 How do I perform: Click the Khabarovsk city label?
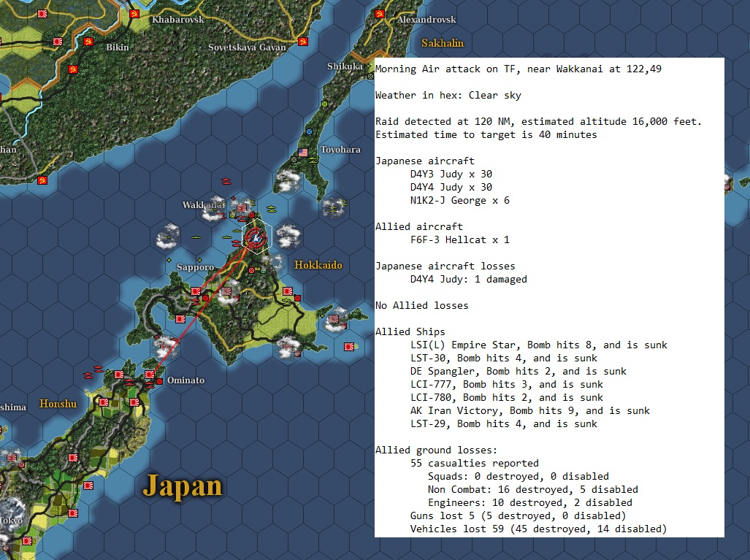(x=178, y=20)
